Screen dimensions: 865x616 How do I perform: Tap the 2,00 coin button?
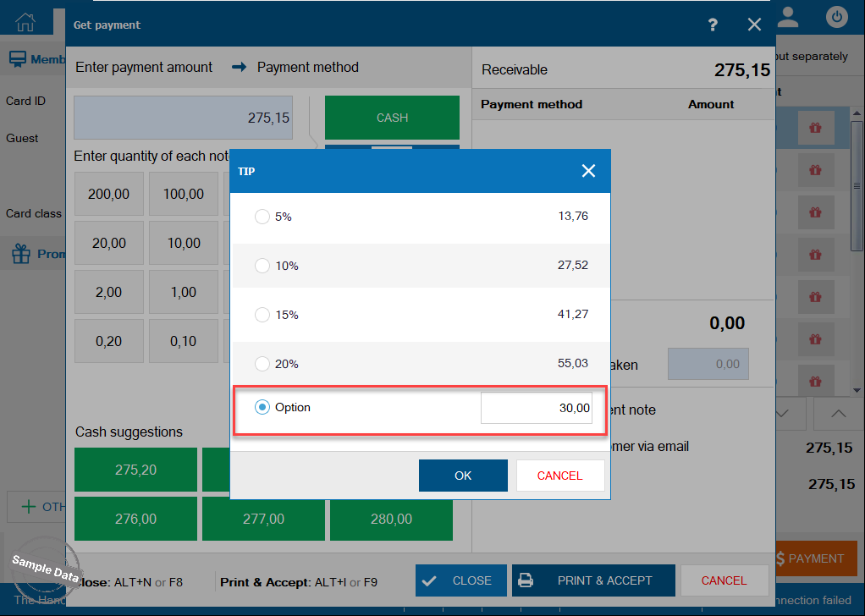[x=108, y=292]
